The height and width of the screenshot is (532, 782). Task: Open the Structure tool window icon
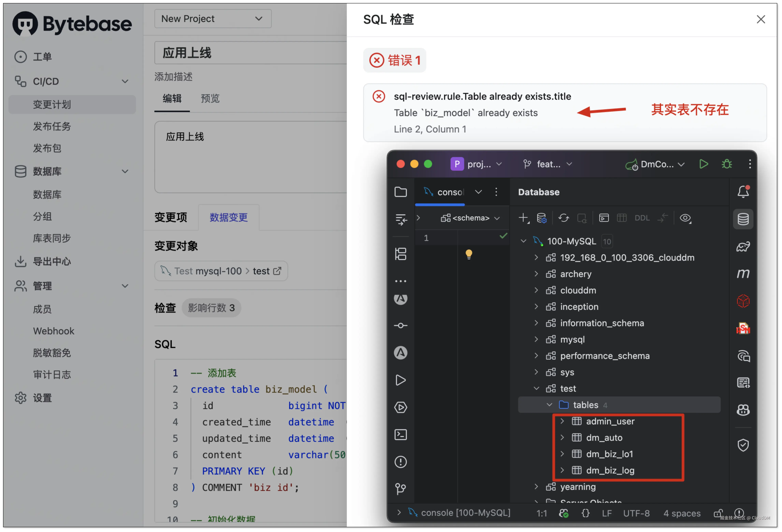pyautogui.click(x=400, y=254)
